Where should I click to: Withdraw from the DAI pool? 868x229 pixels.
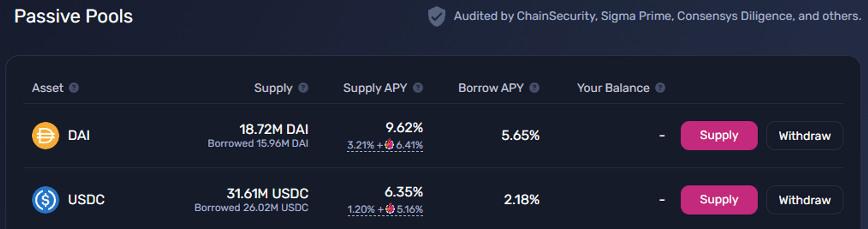click(805, 136)
